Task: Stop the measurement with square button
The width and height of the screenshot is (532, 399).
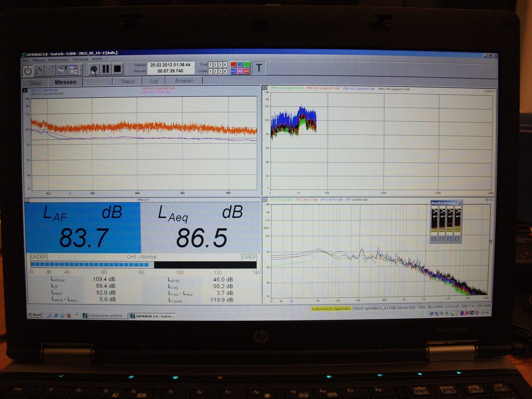Action: point(117,69)
